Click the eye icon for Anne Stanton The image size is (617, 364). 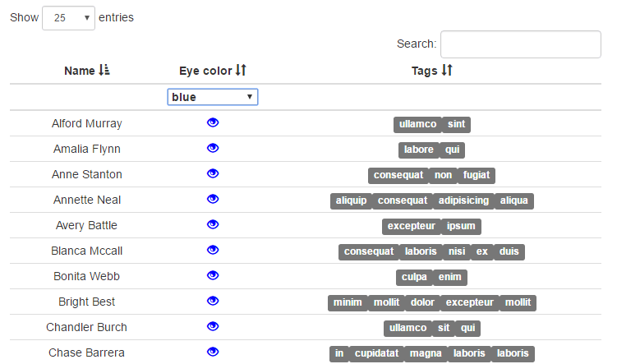213,173
